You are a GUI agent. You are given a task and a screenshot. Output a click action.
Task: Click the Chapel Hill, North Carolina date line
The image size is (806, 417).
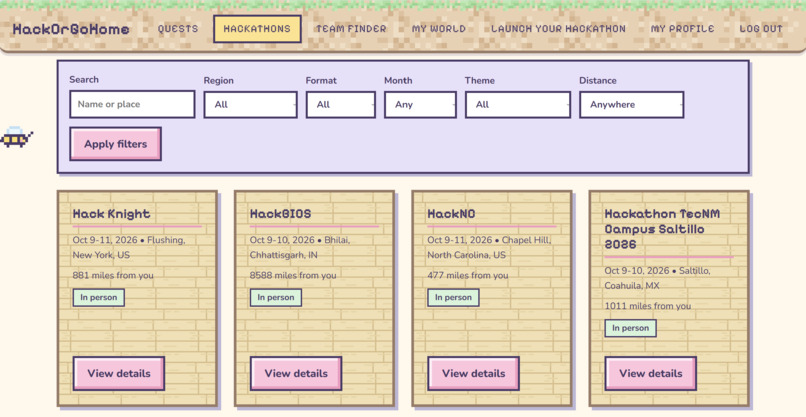coord(489,247)
